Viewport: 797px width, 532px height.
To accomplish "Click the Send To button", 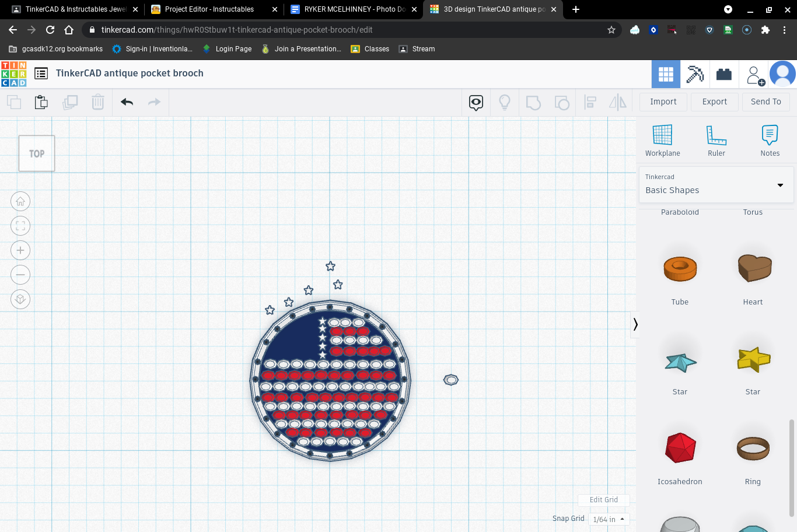I will (766, 101).
